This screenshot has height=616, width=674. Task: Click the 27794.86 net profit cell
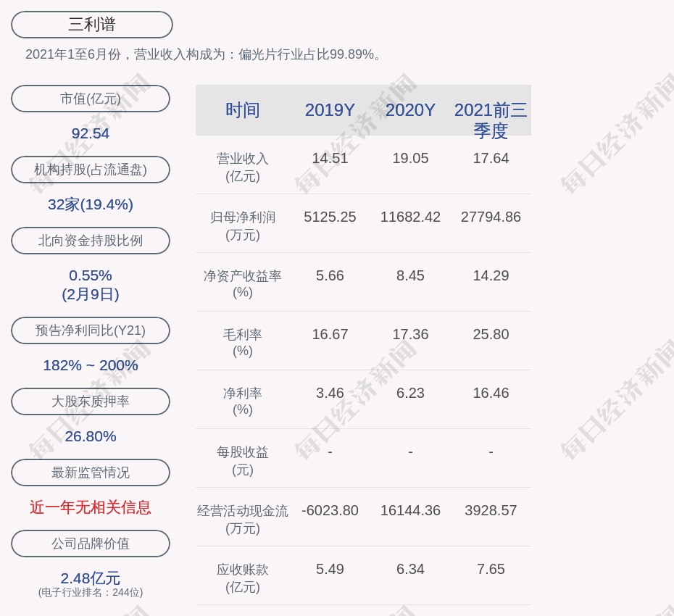tap(491, 217)
